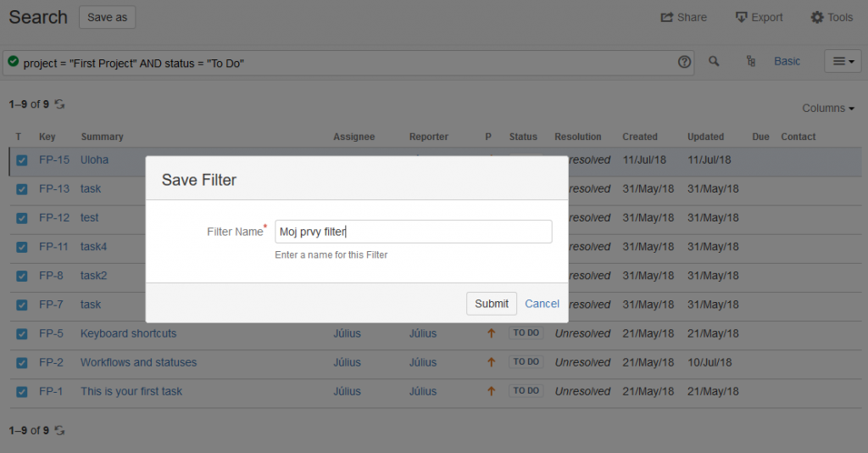Toggle the FP-11 issue type checkbox

pos(21,247)
